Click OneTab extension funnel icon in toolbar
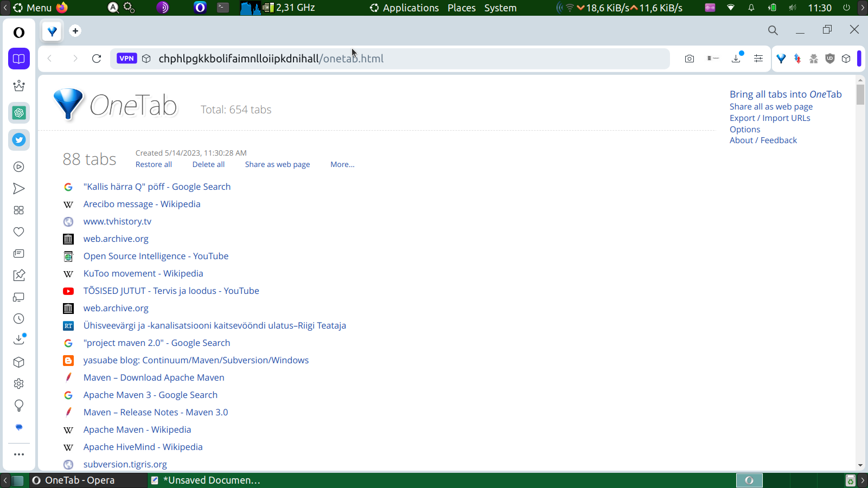The height and width of the screenshot is (488, 868). click(x=781, y=59)
